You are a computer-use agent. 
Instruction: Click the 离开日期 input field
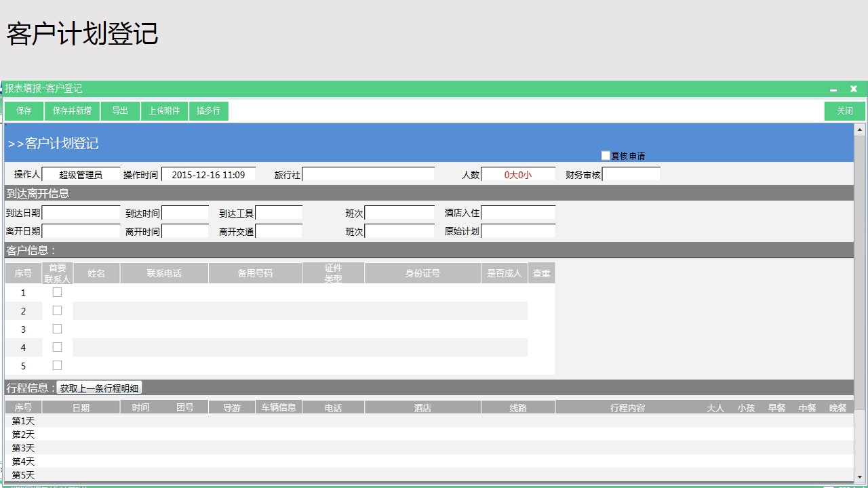(x=81, y=230)
